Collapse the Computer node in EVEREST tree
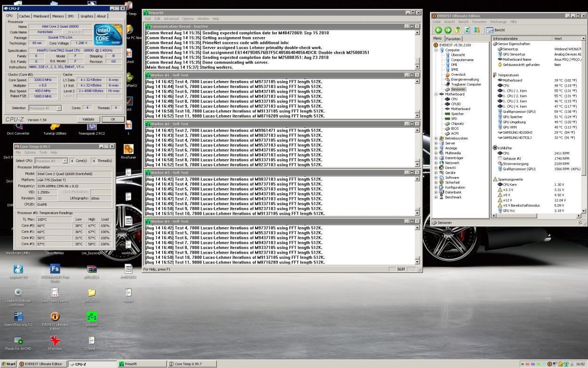This screenshot has height=368, width=588. (436, 50)
